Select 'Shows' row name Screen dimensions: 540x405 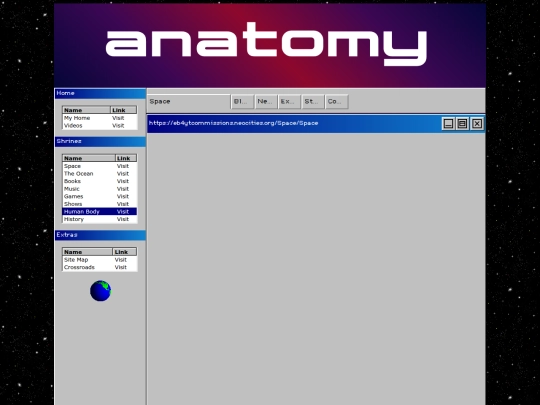click(73, 204)
